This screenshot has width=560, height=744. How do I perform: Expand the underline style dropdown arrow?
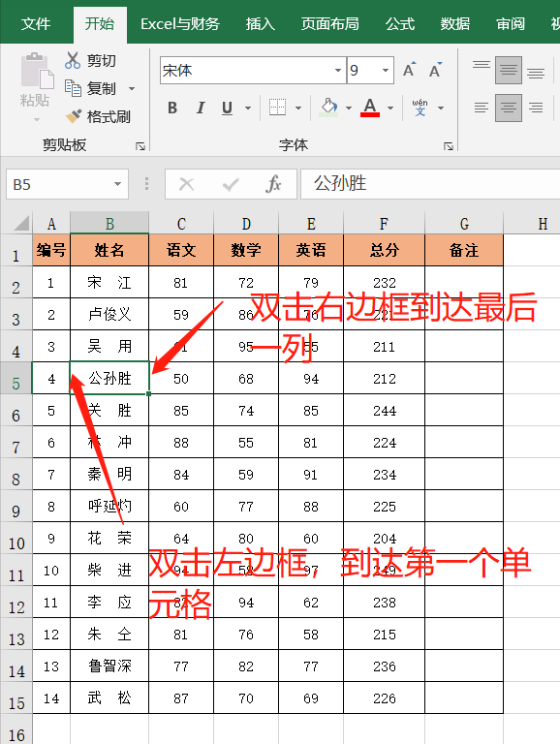[x=248, y=108]
